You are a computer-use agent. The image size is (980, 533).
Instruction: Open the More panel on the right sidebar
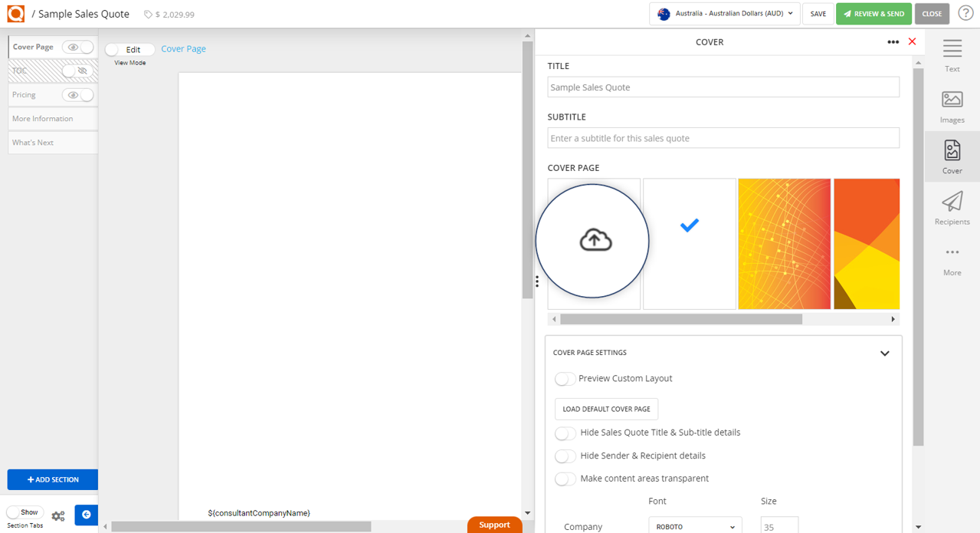coord(952,259)
